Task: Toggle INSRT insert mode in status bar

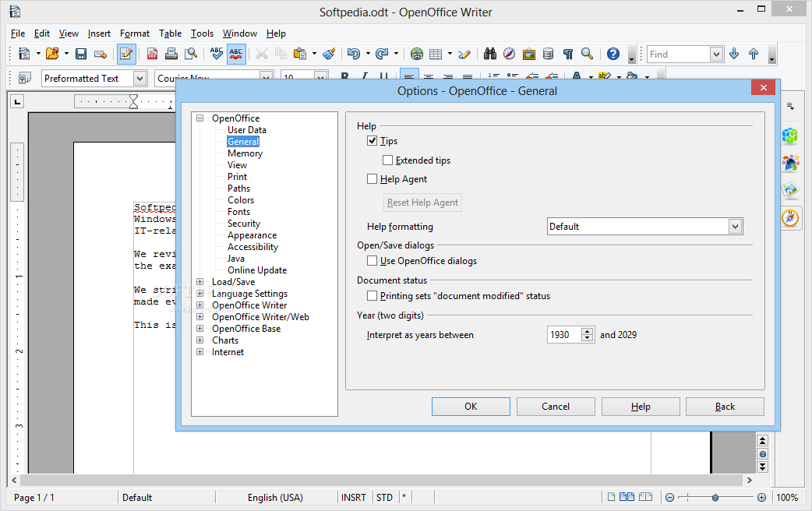Action: pos(354,498)
